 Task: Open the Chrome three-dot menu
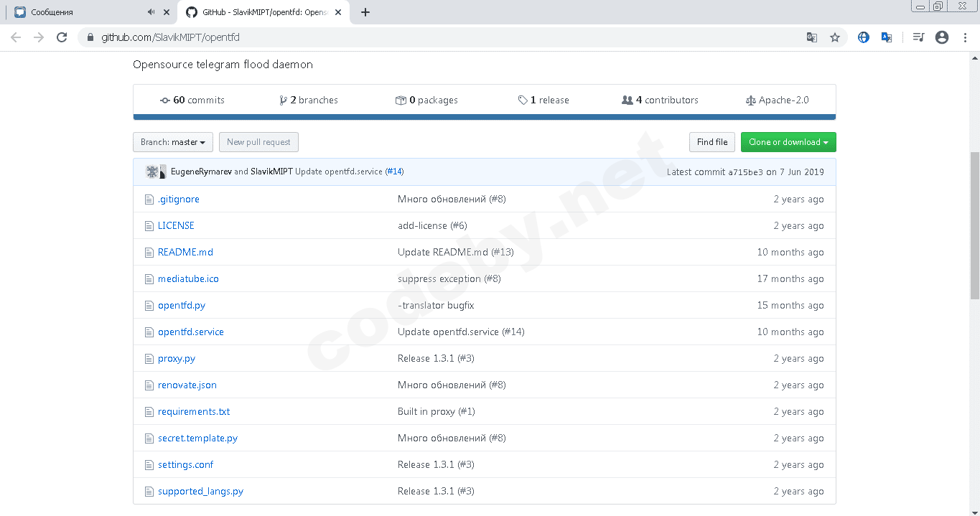pos(965,37)
